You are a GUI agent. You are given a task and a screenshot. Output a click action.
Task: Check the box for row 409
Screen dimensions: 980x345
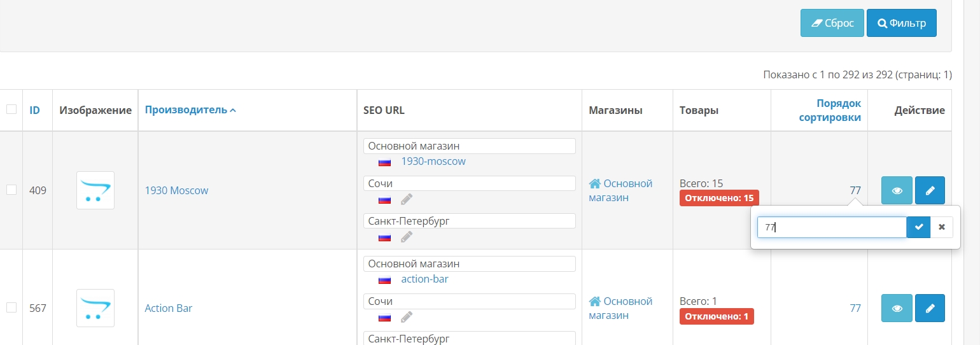pos(11,190)
